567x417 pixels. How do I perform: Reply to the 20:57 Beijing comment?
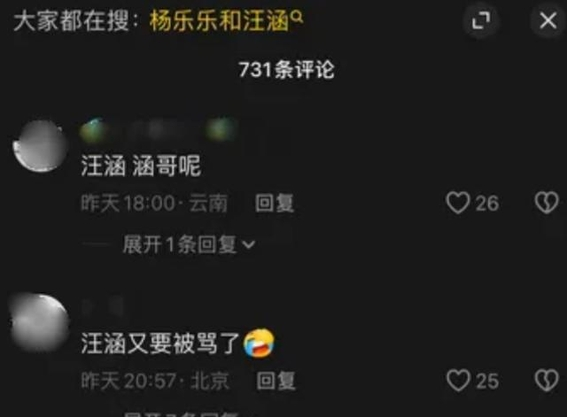[276, 381]
